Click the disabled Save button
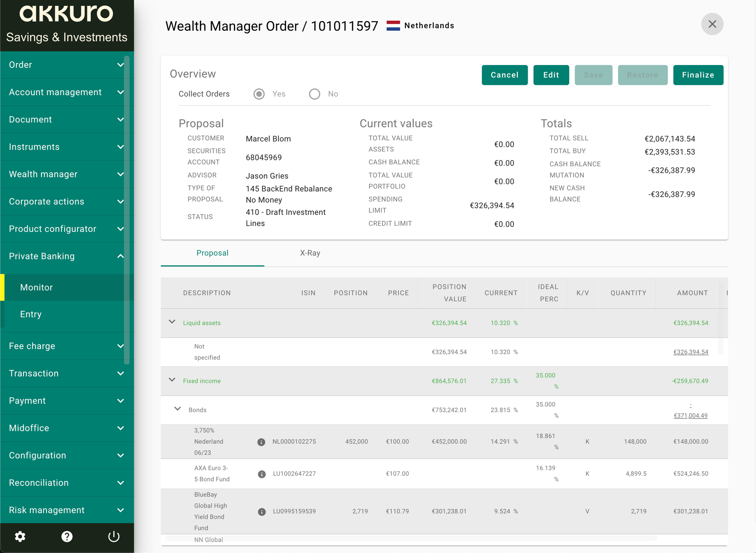This screenshot has height=553, width=756. [x=593, y=75]
